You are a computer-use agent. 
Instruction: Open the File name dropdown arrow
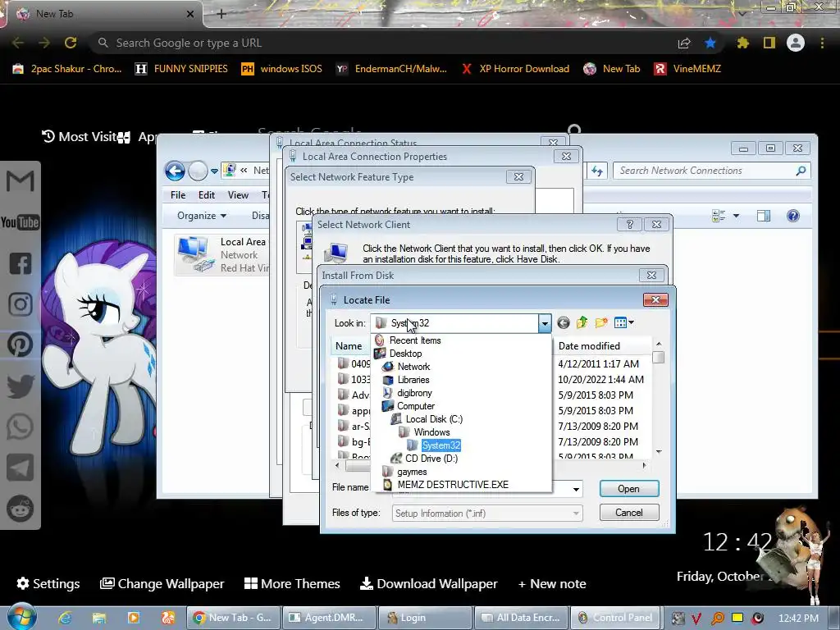coord(576,489)
